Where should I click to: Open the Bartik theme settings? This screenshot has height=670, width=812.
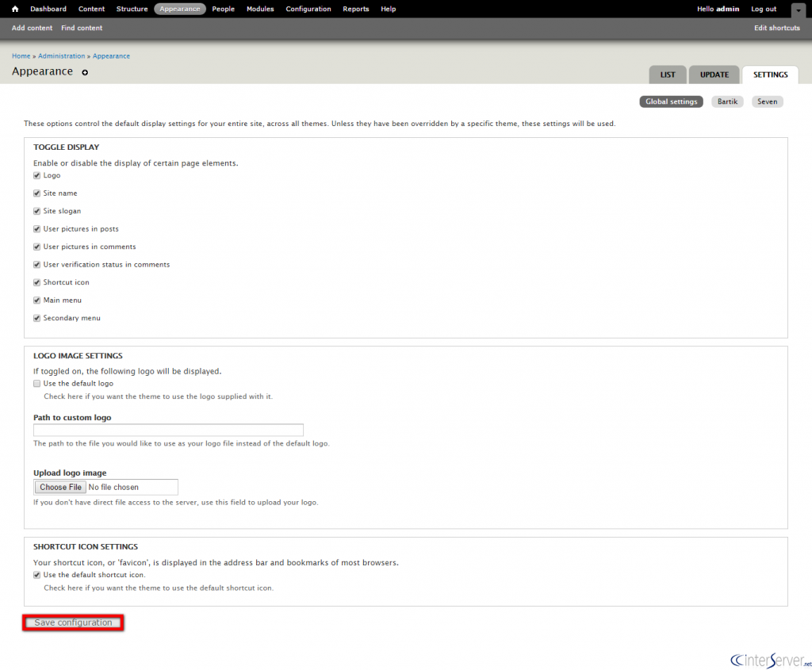[x=728, y=101]
